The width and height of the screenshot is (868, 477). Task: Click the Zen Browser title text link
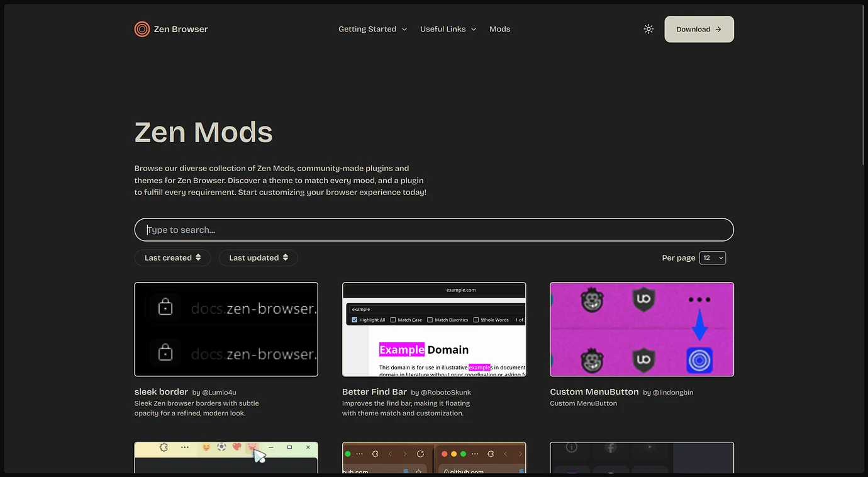click(181, 29)
